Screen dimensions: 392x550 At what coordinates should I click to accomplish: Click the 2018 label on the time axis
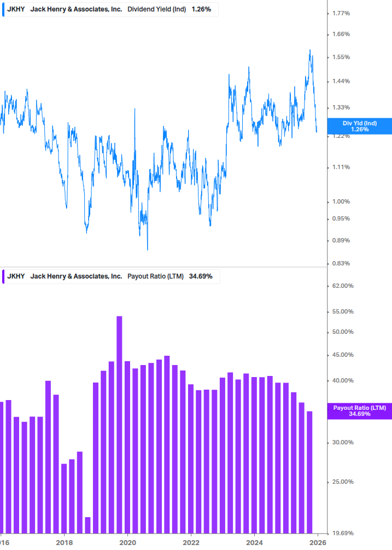click(64, 542)
